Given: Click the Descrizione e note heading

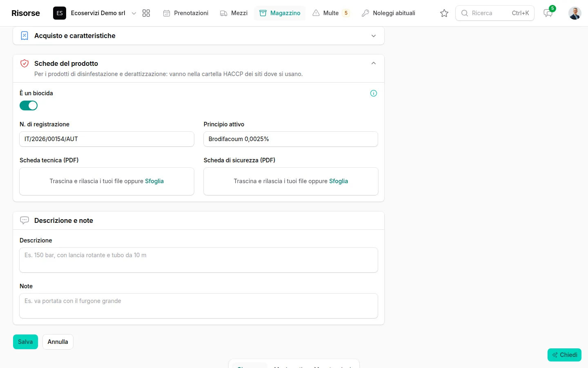Looking at the screenshot, I should (x=64, y=220).
